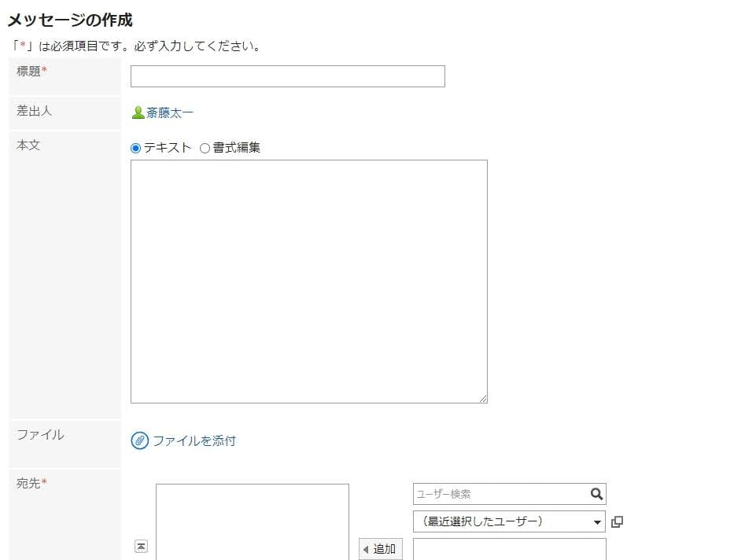Open the ファイルを添付 link
Viewport: 745px width, 560px height.
coord(194,440)
